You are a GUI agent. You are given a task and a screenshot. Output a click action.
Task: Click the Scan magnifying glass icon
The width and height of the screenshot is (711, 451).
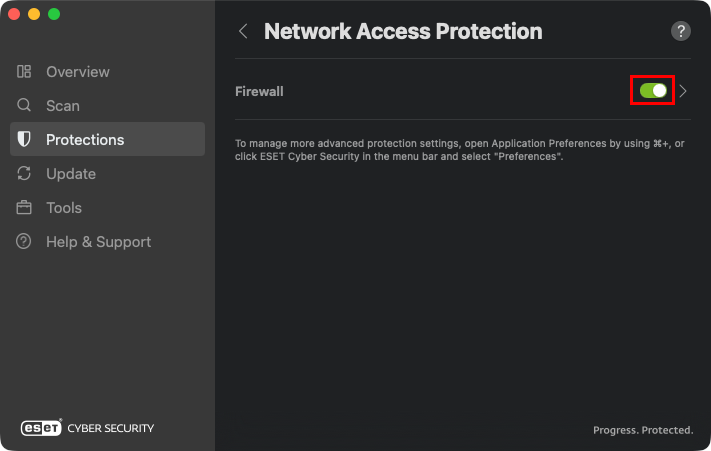pyautogui.click(x=24, y=106)
